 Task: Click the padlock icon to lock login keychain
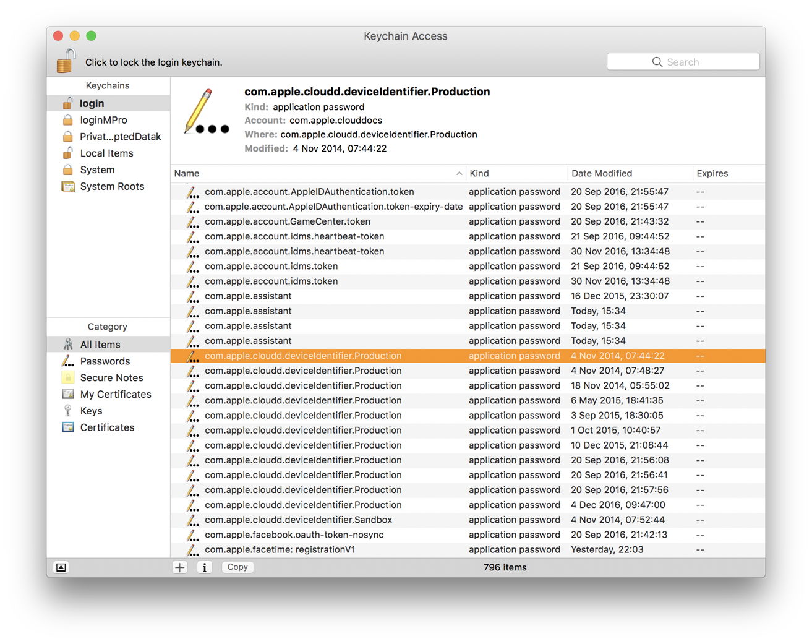(66, 61)
